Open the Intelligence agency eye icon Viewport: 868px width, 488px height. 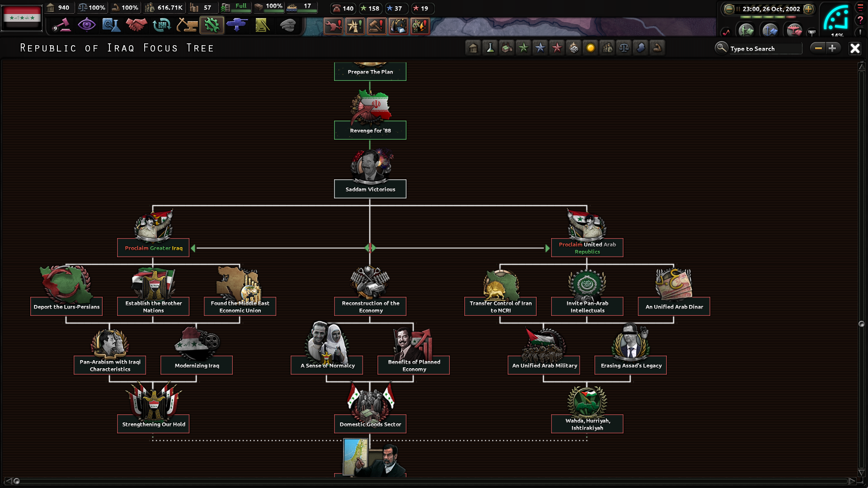(x=86, y=25)
